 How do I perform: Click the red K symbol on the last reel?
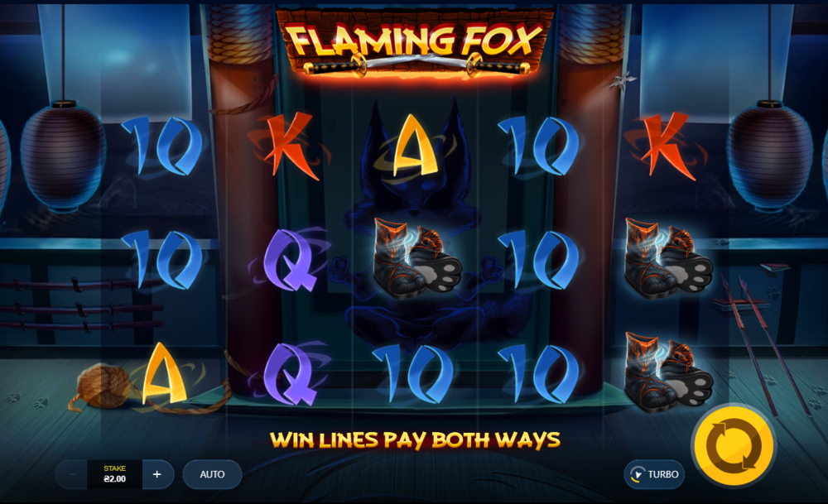(667, 146)
